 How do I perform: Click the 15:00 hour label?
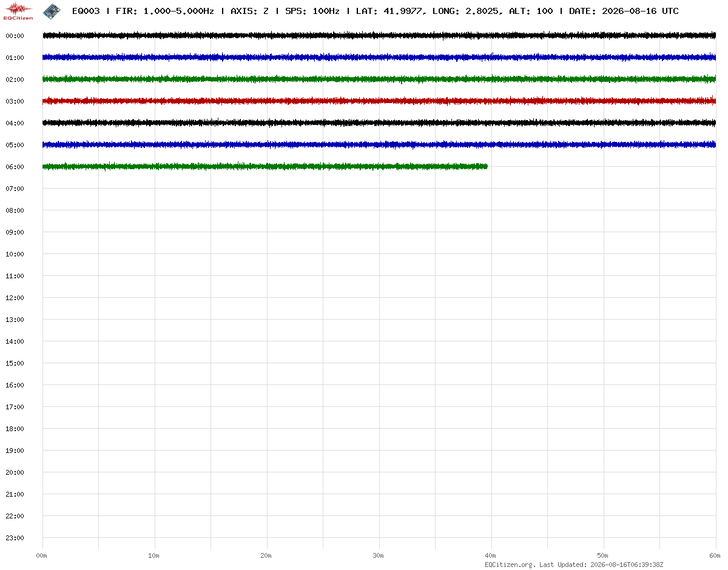[x=15, y=363]
